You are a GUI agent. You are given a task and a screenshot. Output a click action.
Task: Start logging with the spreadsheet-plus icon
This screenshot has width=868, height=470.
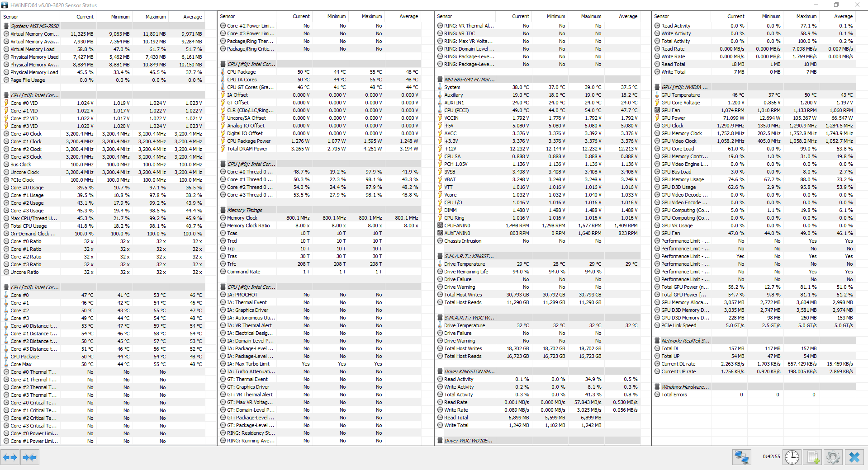[x=813, y=457]
